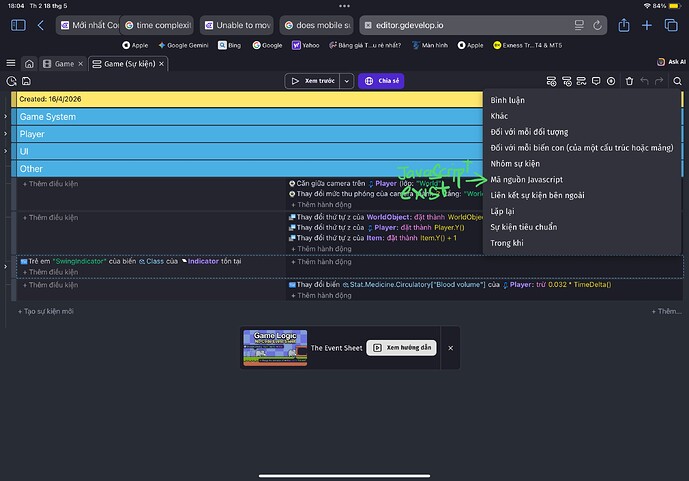
Task: Click the save project icon
Action: tap(26, 81)
